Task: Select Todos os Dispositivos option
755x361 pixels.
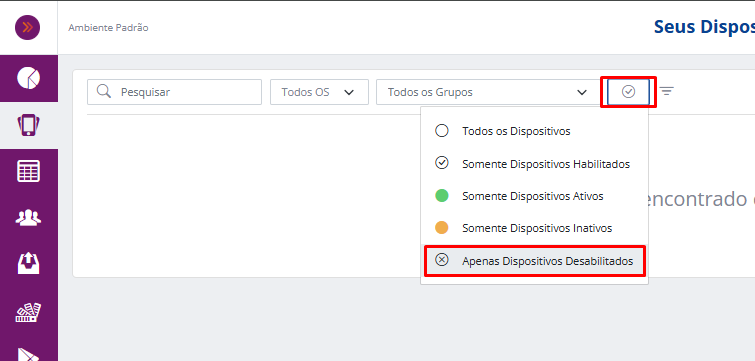Action: point(534,131)
